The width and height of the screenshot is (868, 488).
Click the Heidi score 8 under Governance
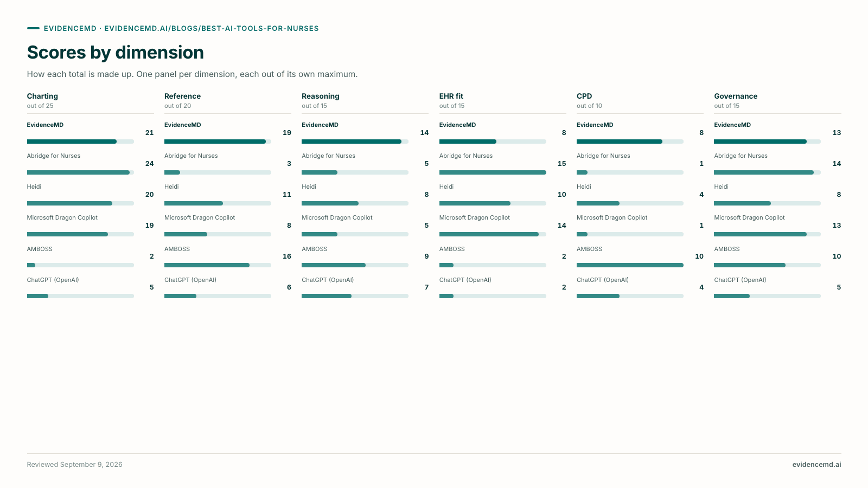coord(839,194)
